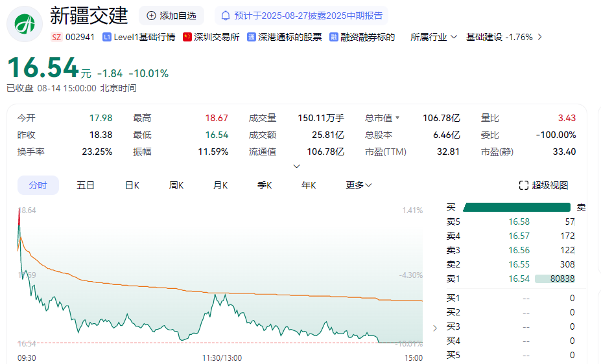Click the buy/sell ratio green bar
Viewport: 601px width, 364px height.
[517, 207]
